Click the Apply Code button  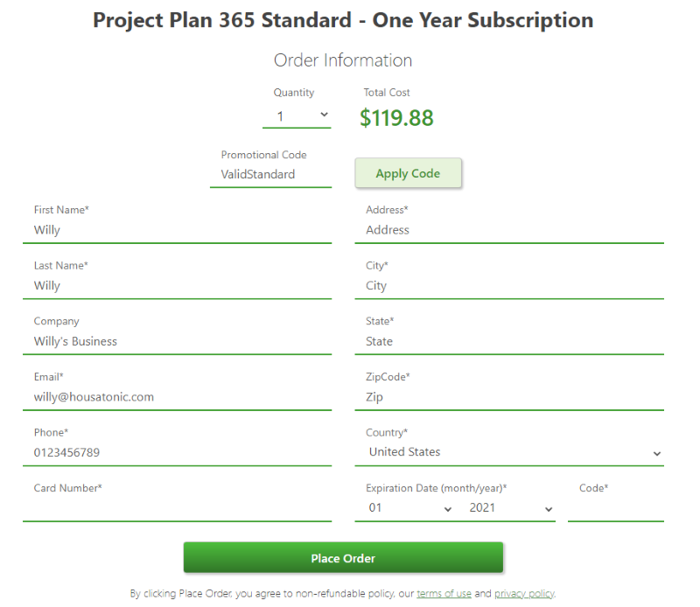(x=408, y=173)
